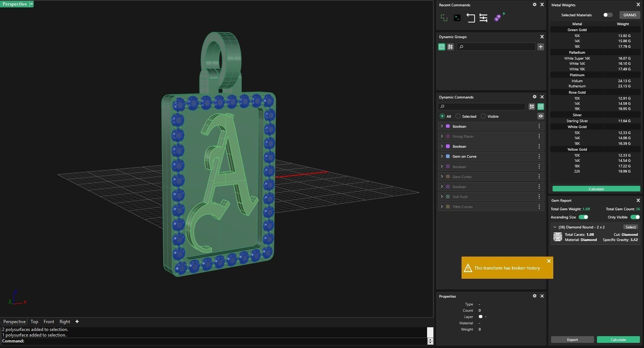Viewport: 644px width, 348px height.
Task: Click Select for Diamond Round gems
Action: click(x=631, y=227)
